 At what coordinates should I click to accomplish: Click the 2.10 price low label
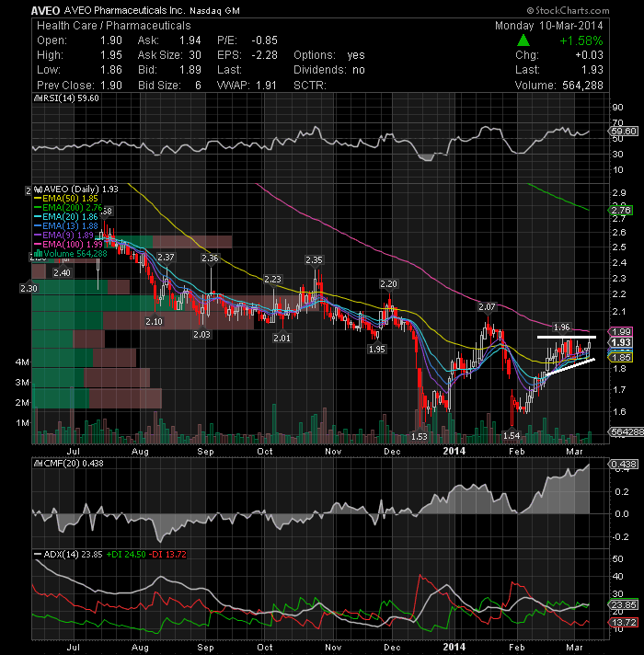[154, 322]
